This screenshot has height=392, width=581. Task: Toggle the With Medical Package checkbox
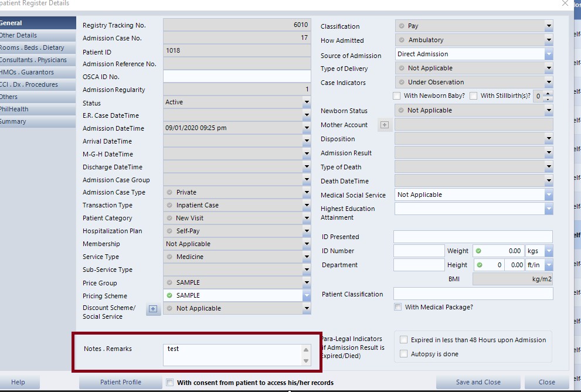[x=398, y=307]
